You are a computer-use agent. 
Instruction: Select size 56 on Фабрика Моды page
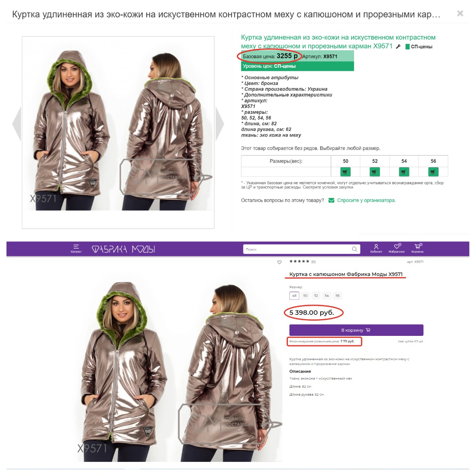point(337,296)
